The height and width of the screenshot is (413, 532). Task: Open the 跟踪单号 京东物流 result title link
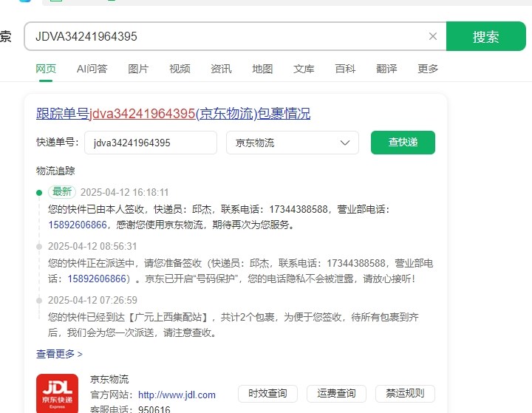click(x=174, y=114)
